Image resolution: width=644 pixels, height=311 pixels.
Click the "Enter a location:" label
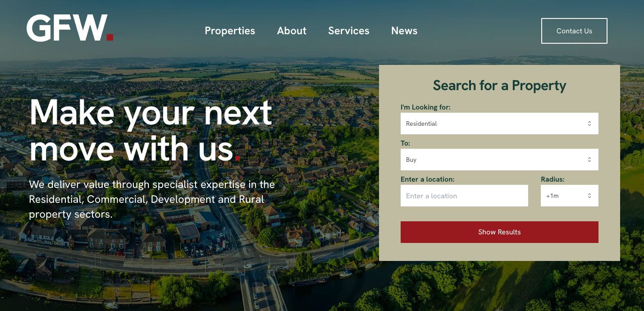(x=427, y=179)
